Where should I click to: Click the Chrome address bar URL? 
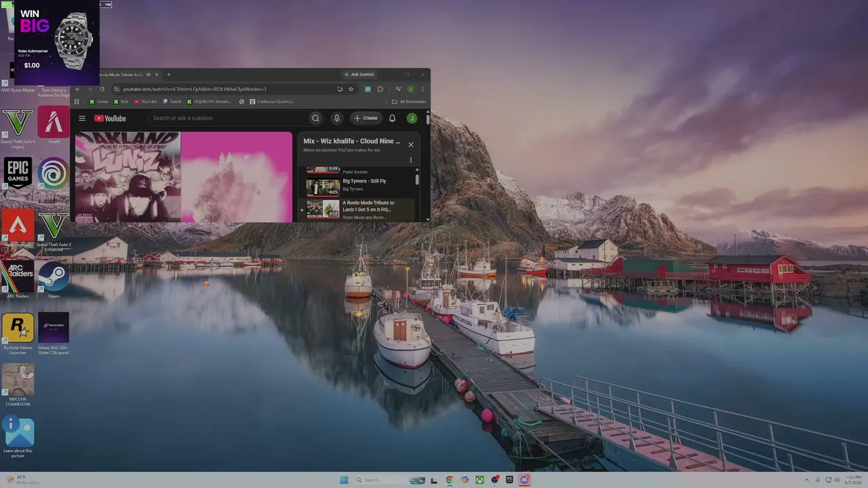point(195,89)
